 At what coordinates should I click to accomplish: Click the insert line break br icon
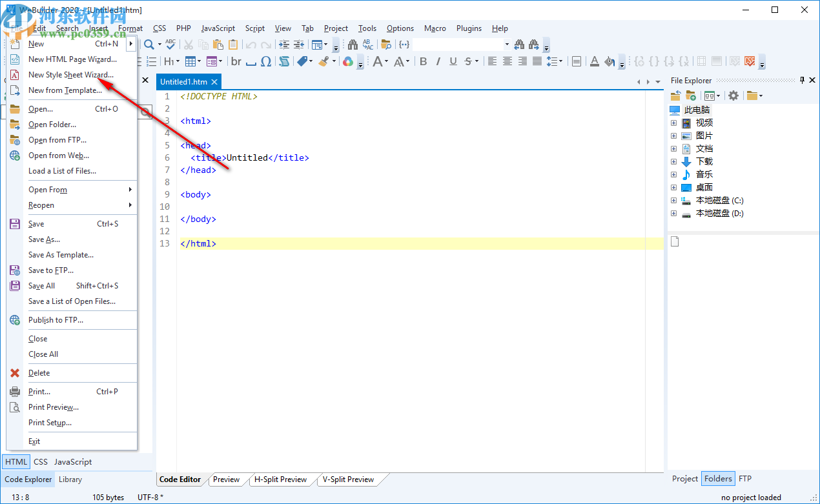(x=236, y=61)
